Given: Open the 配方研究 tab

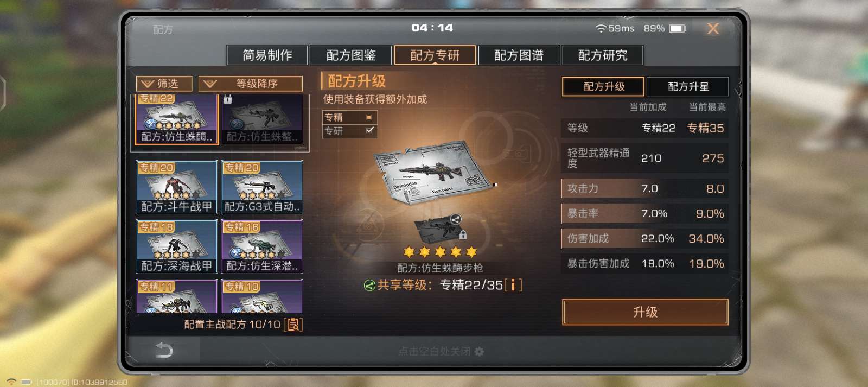Looking at the screenshot, I should click(603, 55).
